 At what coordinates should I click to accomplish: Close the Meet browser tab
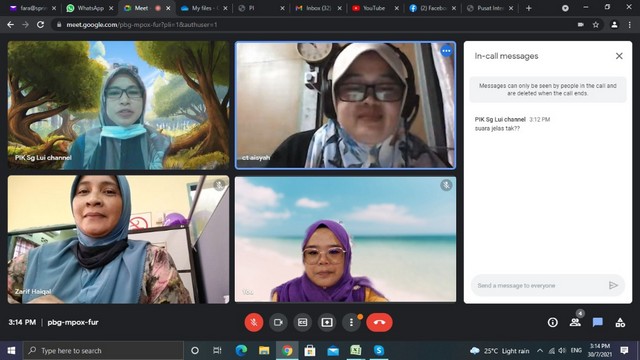click(x=168, y=8)
